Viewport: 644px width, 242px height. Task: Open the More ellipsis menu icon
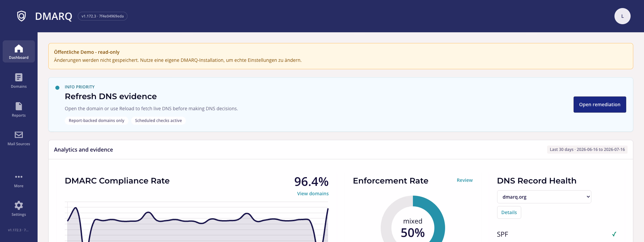coord(19,177)
